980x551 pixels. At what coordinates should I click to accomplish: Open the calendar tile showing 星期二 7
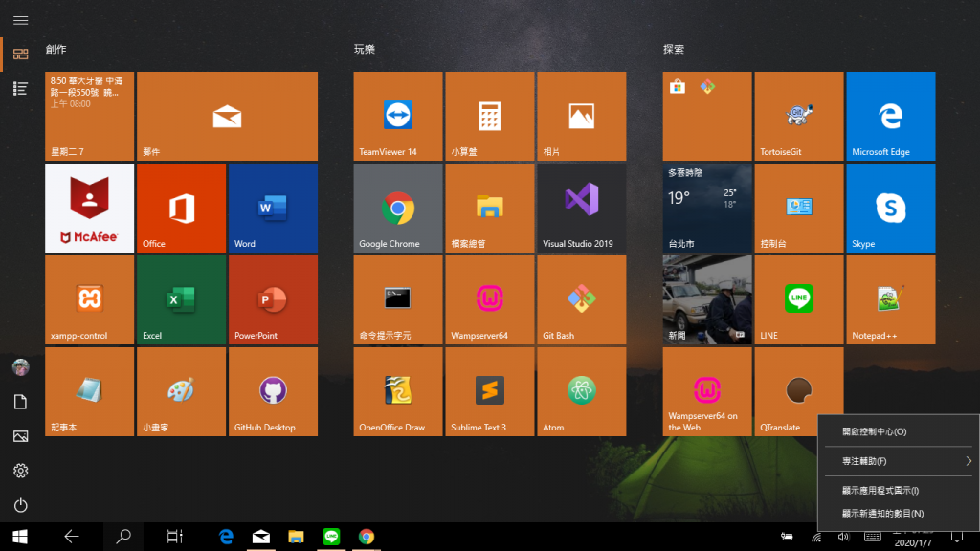click(89, 116)
